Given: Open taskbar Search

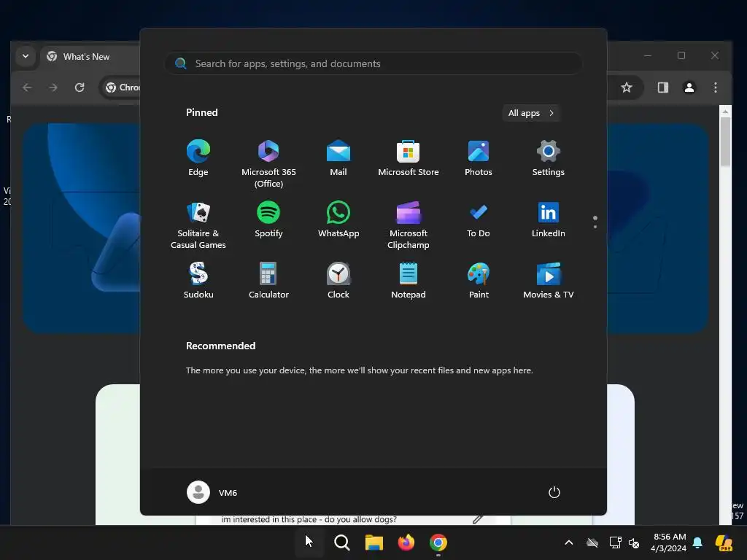Looking at the screenshot, I should (341, 542).
